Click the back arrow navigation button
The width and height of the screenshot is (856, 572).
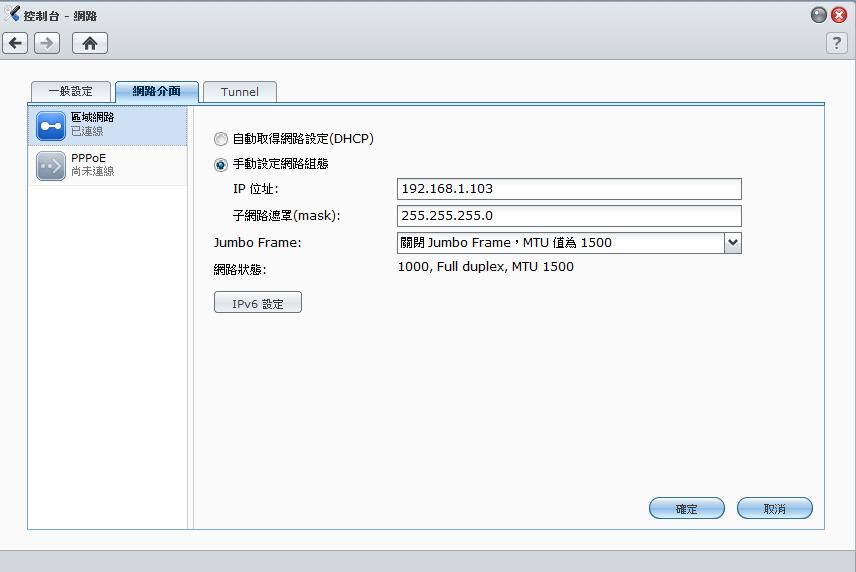[x=15, y=43]
